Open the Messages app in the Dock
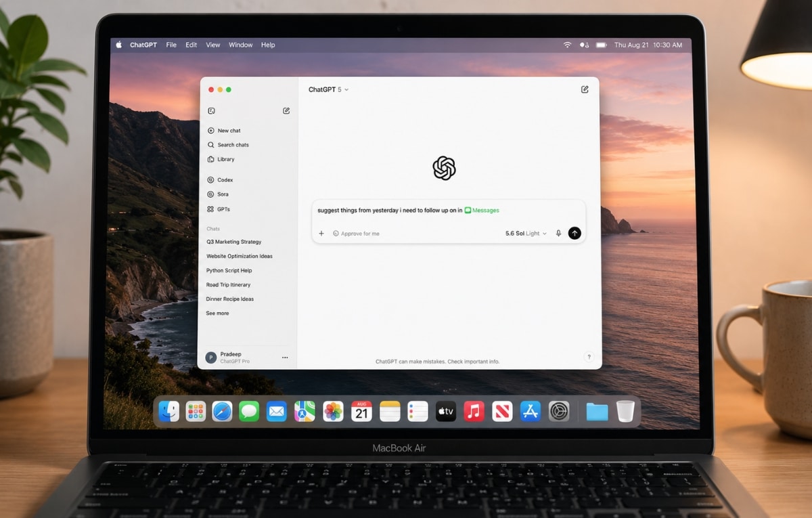Image resolution: width=812 pixels, height=518 pixels. coord(249,411)
